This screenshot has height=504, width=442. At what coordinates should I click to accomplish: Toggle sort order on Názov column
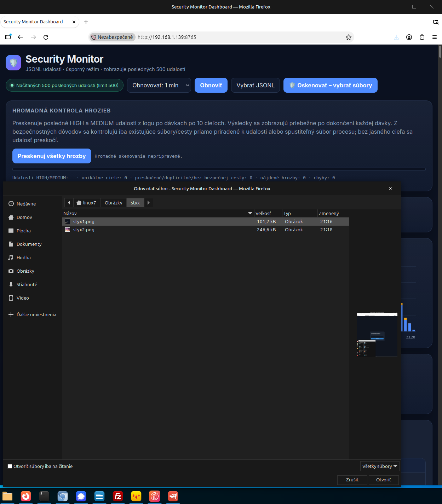point(158,213)
